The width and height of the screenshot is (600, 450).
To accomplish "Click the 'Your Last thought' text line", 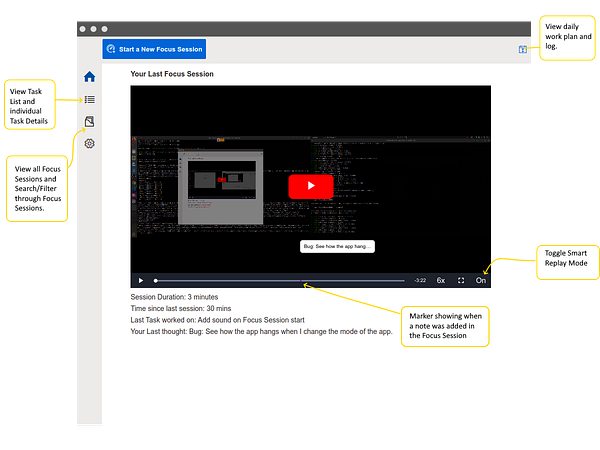I will 261,331.
